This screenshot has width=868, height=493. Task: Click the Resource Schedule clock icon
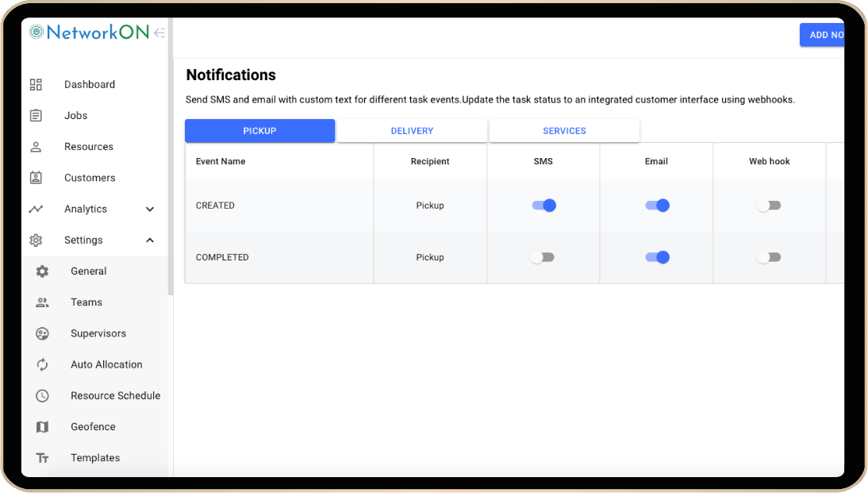pos(43,395)
